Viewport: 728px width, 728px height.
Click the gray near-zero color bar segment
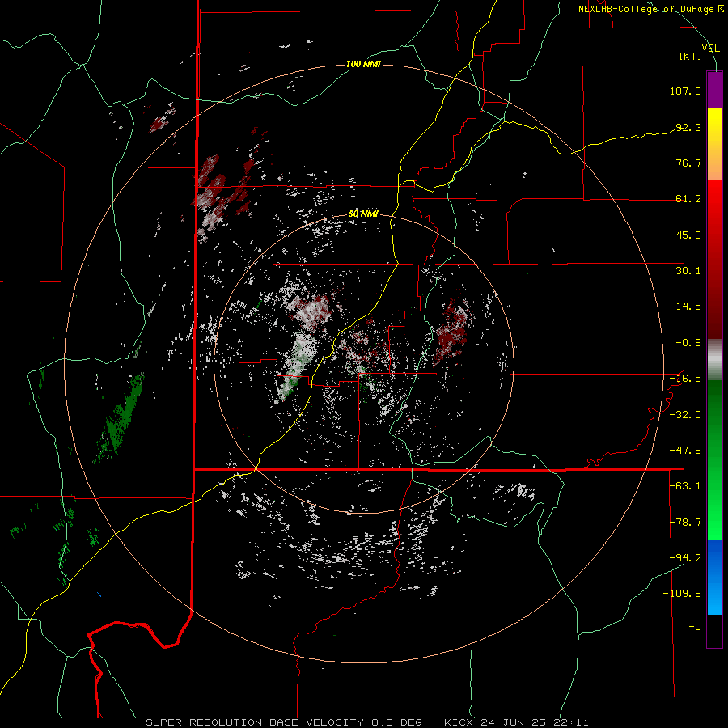(714, 360)
